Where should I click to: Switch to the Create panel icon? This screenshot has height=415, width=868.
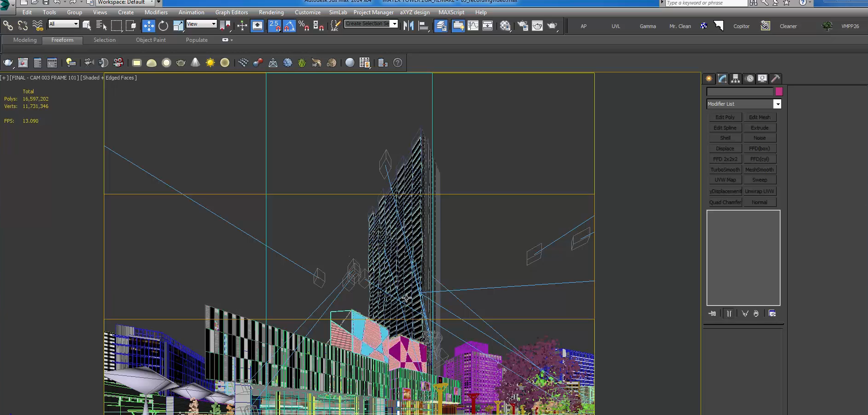(x=709, y=79)
